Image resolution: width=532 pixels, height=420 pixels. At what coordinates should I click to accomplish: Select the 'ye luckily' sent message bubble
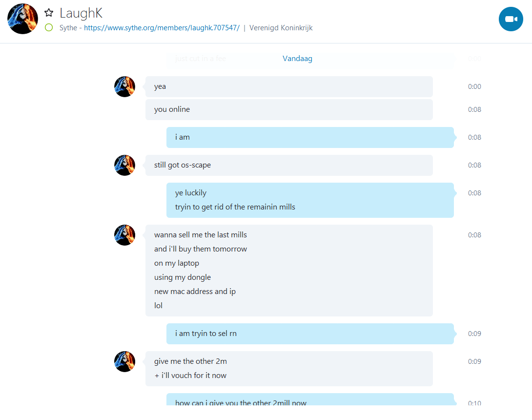(x=310, y=200)
